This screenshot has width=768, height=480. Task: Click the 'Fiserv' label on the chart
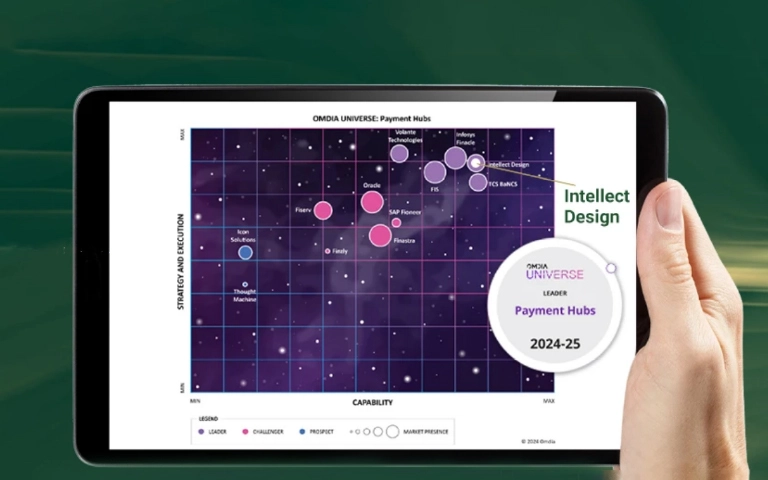click(x=303, y=210)
